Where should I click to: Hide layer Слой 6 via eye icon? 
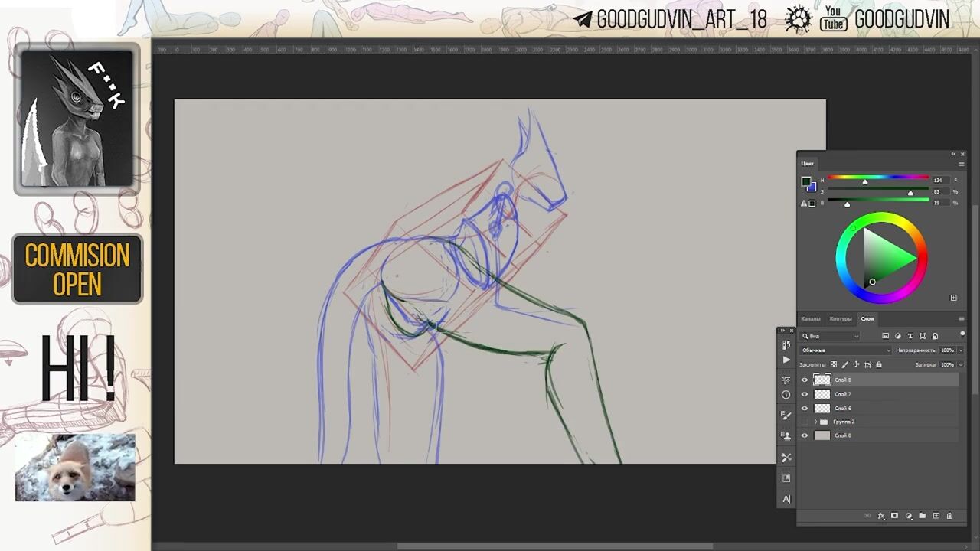[805, 408]
